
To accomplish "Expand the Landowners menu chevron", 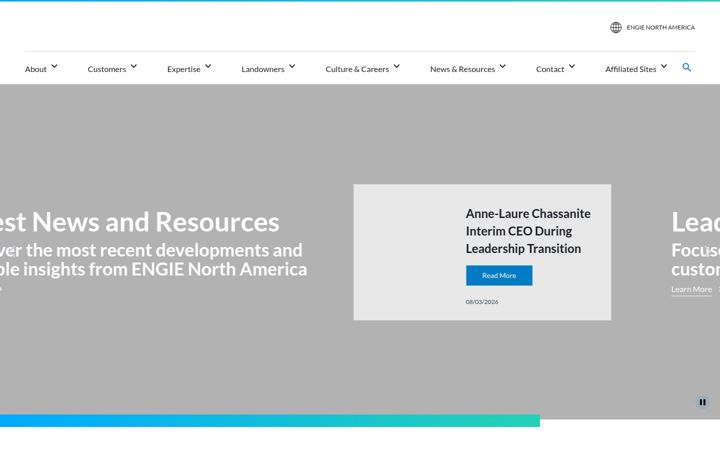I will pos(292,67).
